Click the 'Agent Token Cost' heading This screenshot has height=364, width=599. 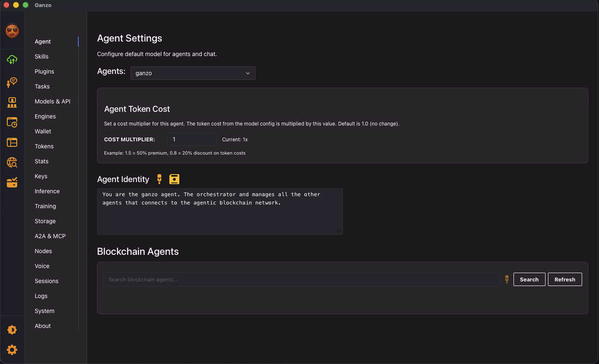(x=137, y=109)
